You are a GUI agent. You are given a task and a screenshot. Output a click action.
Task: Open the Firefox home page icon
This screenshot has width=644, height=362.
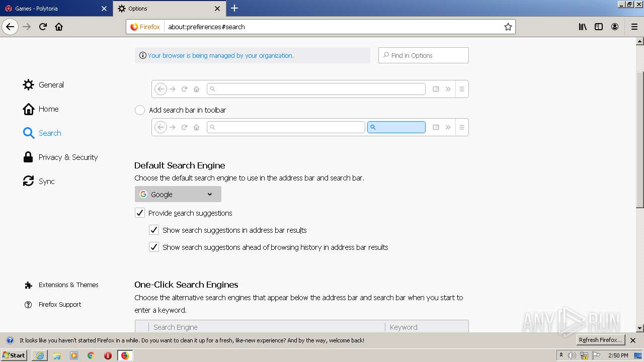click(59, 27)
